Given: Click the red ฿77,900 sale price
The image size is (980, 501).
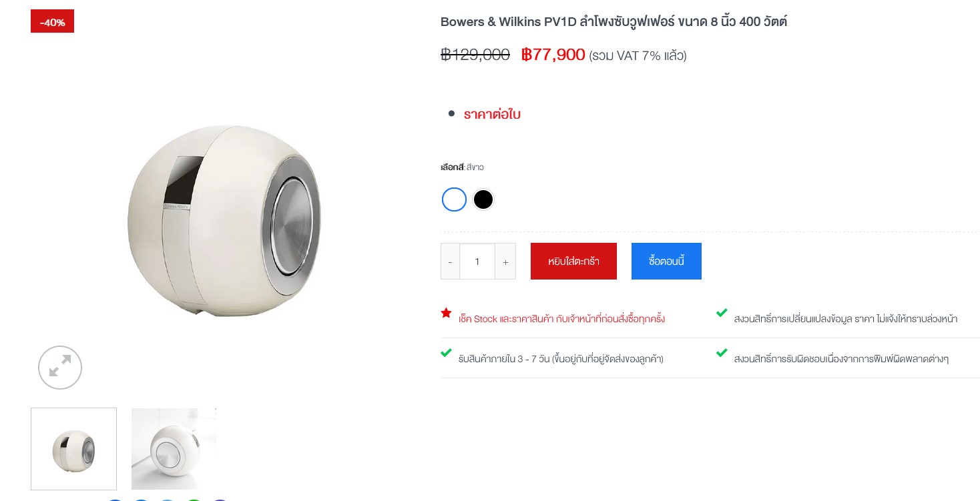Looking at the screenshot, I should tap(553, 55).
